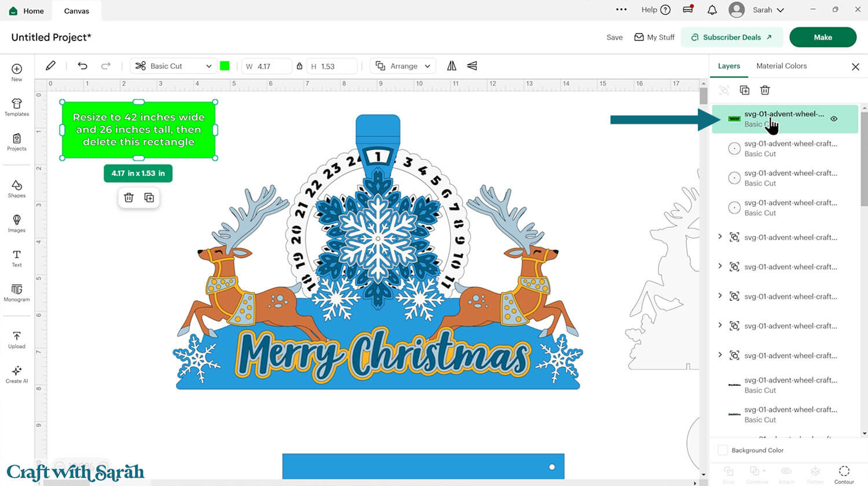Toggle the size lock between W and H

point(299,66)
